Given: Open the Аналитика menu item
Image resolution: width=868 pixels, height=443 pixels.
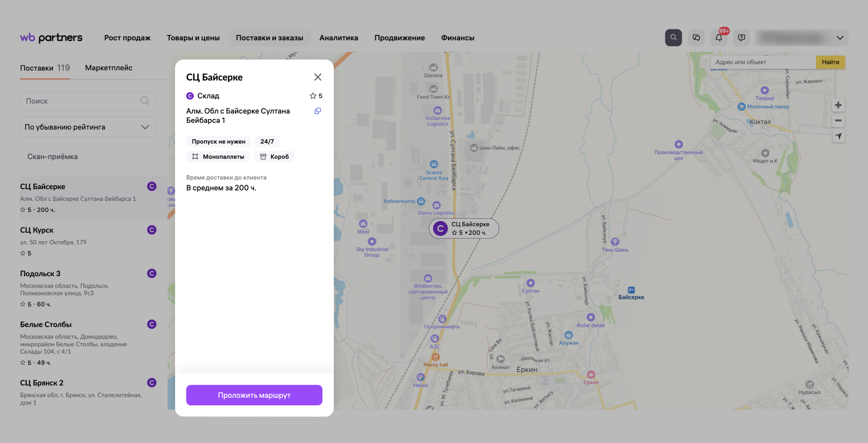Looking at the screenshot, I should click(339, 38).
